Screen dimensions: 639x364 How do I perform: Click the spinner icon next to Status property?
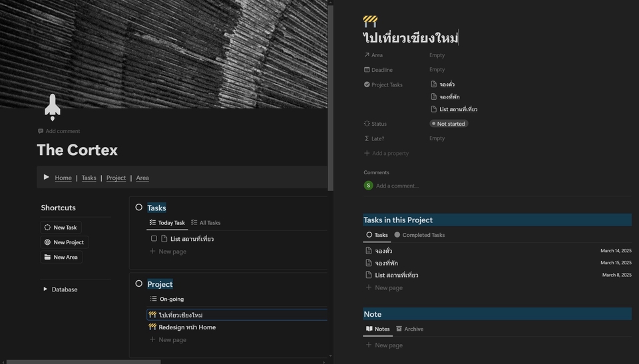coord(367,124)
